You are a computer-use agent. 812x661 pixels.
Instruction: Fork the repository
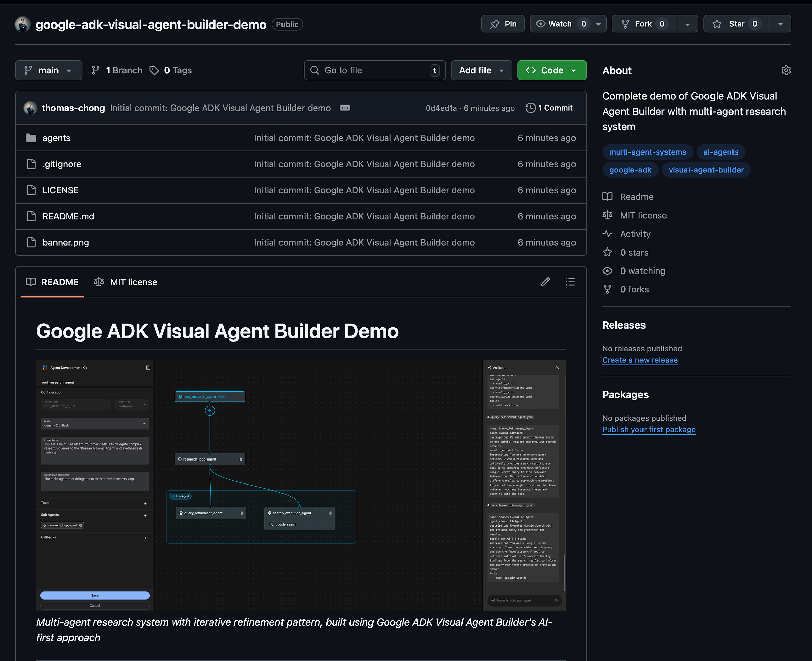pos(643,24)
